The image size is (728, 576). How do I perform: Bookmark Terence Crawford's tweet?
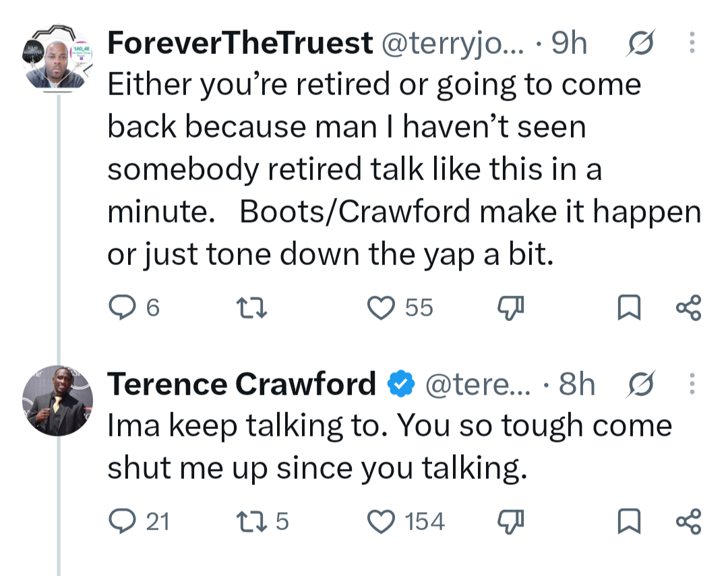[629, 521]
